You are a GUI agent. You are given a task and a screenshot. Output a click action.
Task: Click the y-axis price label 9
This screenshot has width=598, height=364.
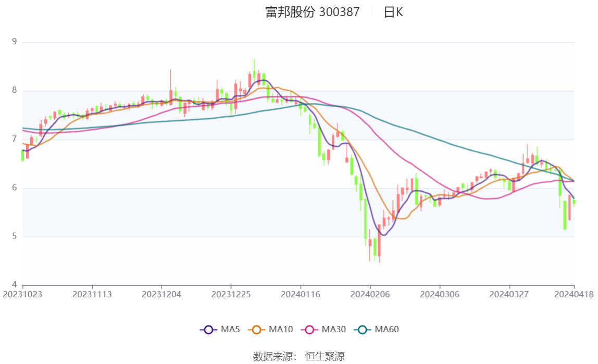pyautogui.click(x=15, y=42)
